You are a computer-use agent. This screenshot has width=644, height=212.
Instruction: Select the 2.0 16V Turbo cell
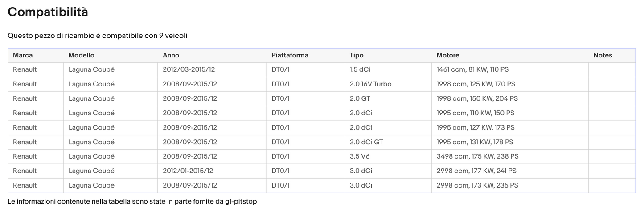pos(370,84)
